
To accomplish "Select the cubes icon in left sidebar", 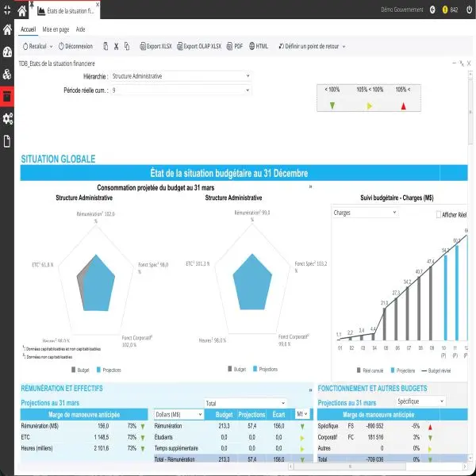I will 7,74.
